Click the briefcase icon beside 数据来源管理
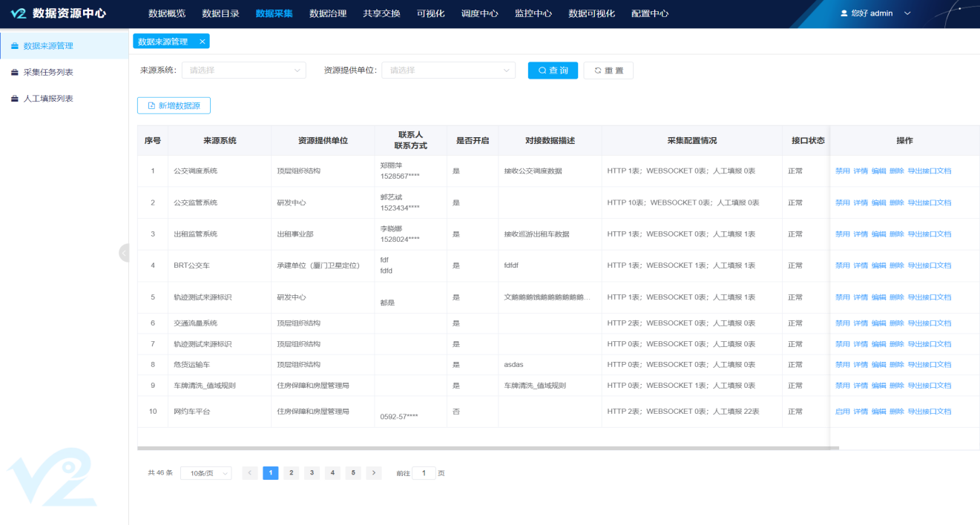980x525 pixels. pyautogui.click(x=14, y=46)
